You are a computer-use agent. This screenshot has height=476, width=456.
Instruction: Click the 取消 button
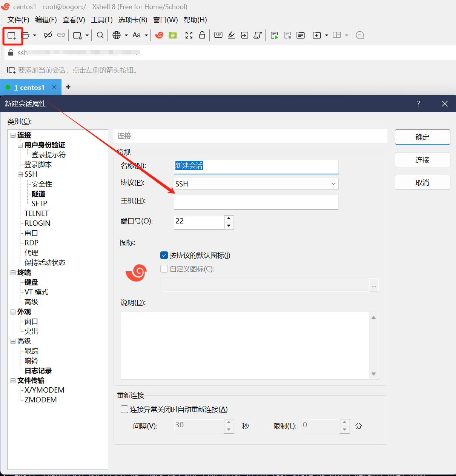click(x=422, y=182)
